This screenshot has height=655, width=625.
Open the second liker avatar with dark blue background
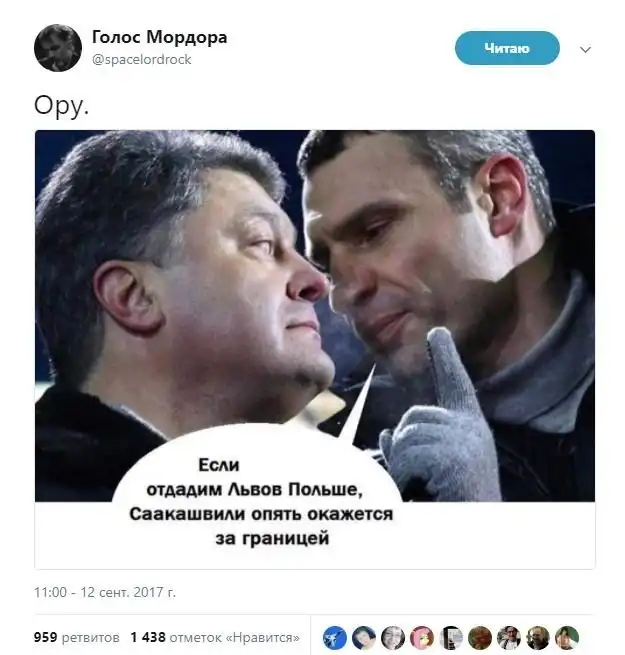click(x=364, y=637)
